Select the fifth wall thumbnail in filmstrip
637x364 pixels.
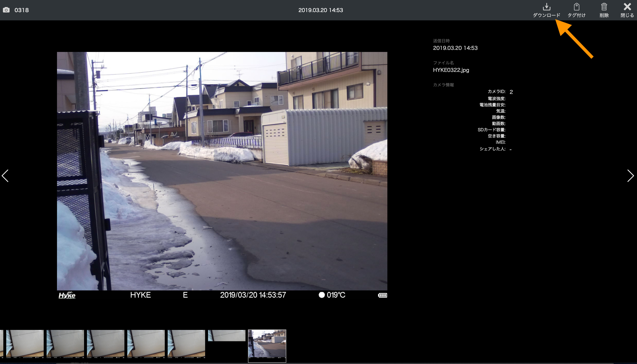point(186,344)
